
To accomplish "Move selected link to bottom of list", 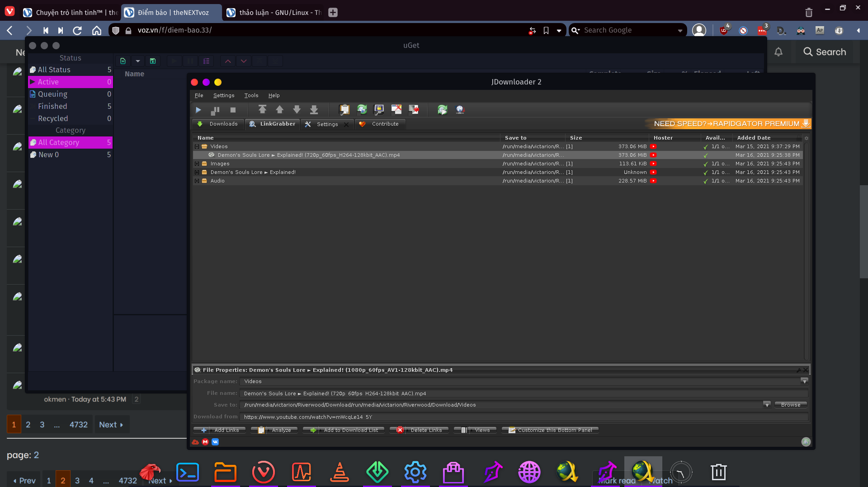I will [314, 109].
